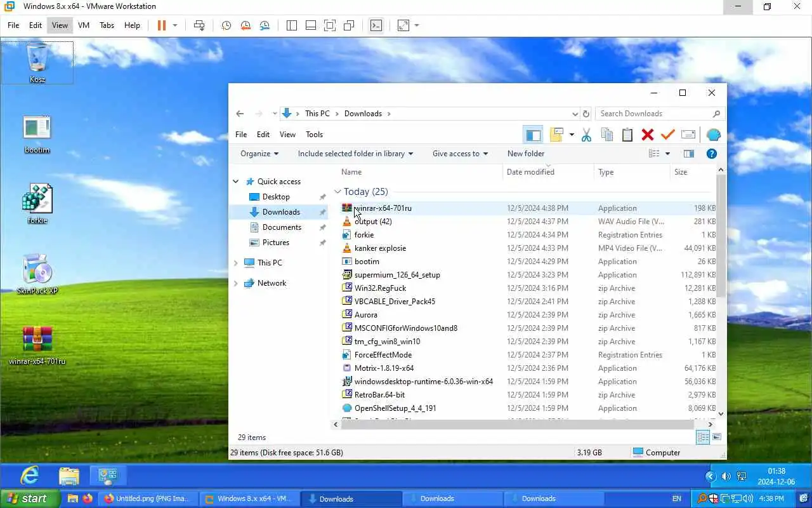
Task: Expand the Network tree node
Action: [x=236, y=283]
